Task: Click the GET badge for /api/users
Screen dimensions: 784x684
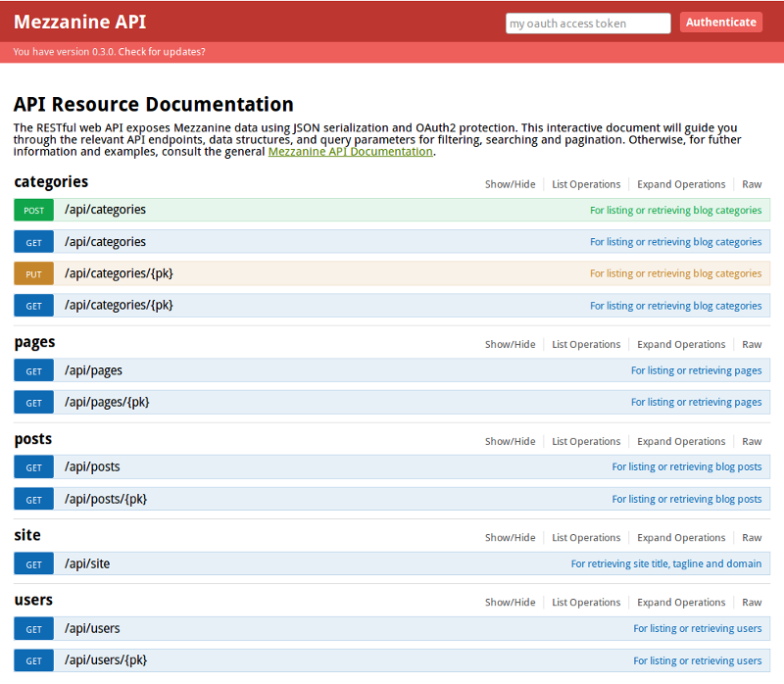Action: [x=33, y=629]
